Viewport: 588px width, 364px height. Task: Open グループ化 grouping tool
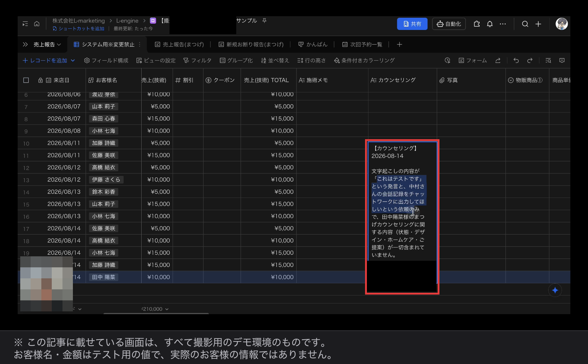236,61
